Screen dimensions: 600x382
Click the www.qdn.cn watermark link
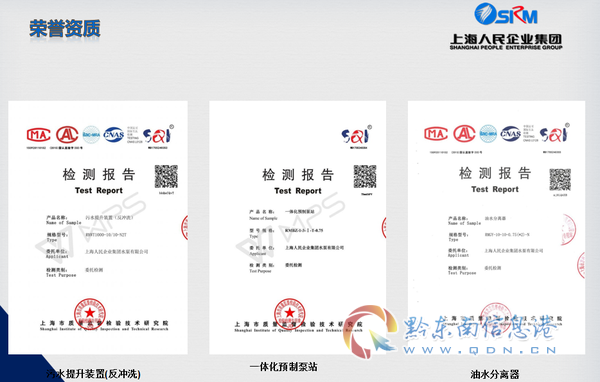tap(480, 350)
